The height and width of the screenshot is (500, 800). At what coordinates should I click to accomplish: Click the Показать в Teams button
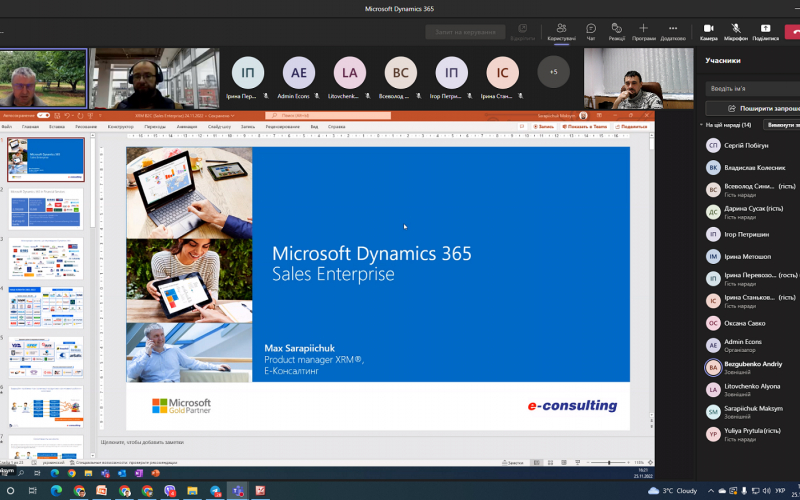pyautogui.click(x=585, y=127)
